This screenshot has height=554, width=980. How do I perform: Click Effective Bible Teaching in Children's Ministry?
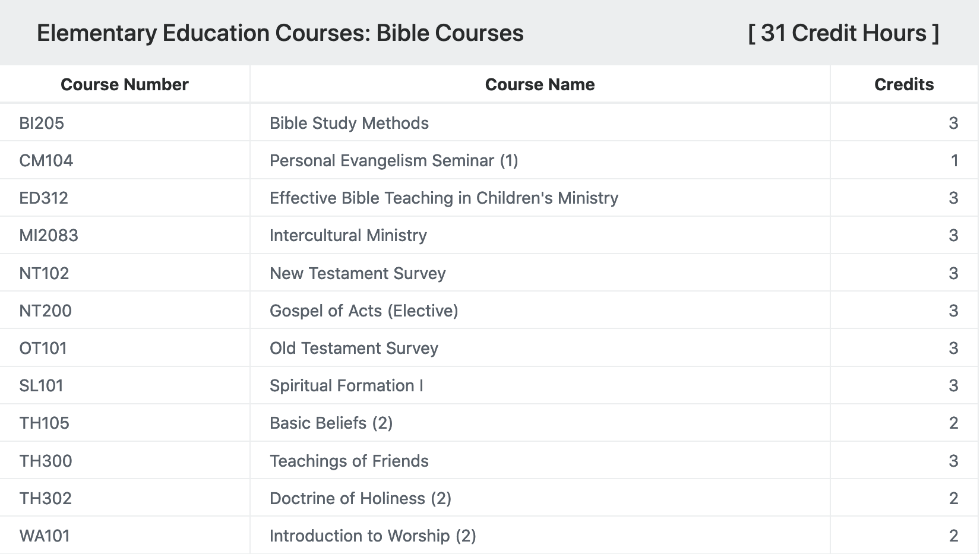click(444, 198)
